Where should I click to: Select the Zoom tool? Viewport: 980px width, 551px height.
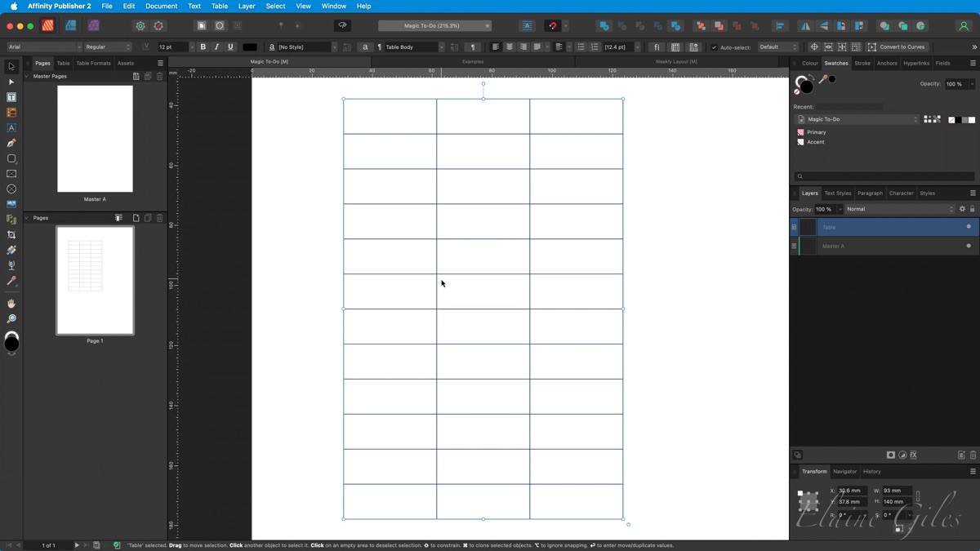tap(11, 319)
